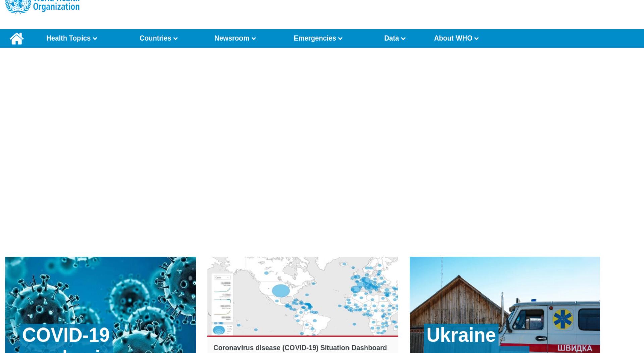Screen dimensions: 644x353
Task: Open the About WHO menu
Action: pyautogui.click(x=456, y=38)
